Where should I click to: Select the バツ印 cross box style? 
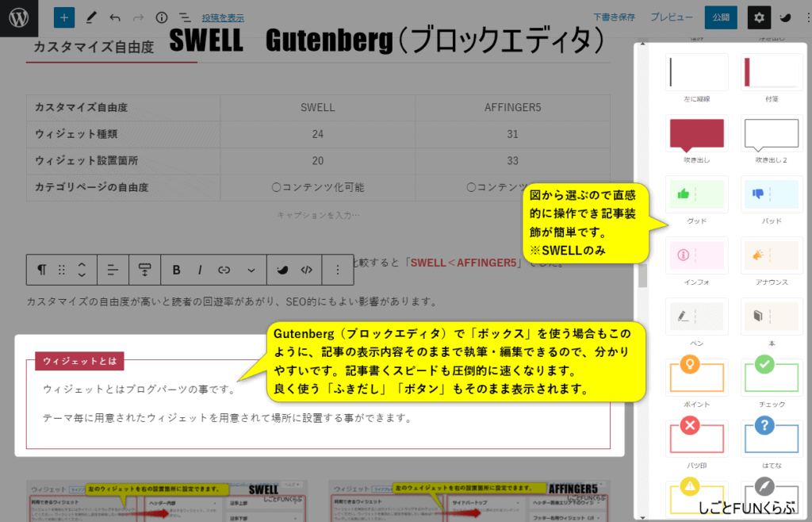(x=696, y=438)
